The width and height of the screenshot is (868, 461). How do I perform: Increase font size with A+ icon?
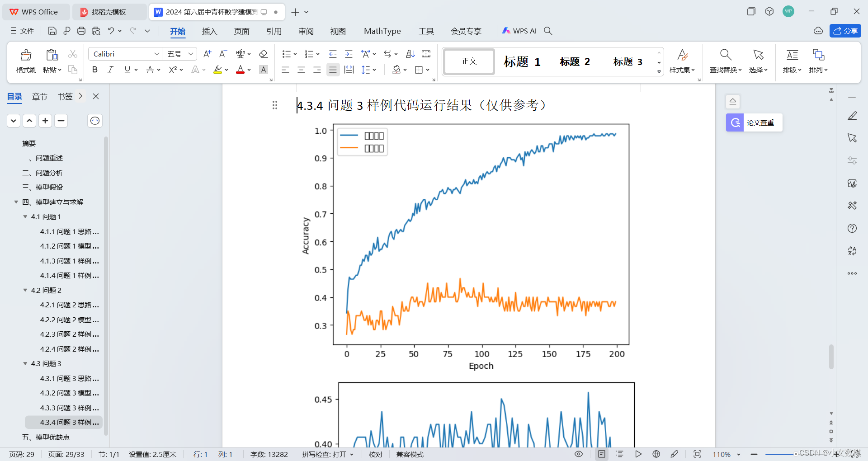(x=207, y=54)
